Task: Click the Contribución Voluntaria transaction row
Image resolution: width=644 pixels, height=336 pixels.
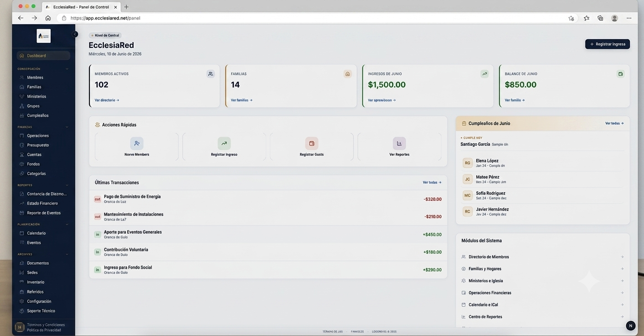Action: pyautogui.click(x=268, y=252)
